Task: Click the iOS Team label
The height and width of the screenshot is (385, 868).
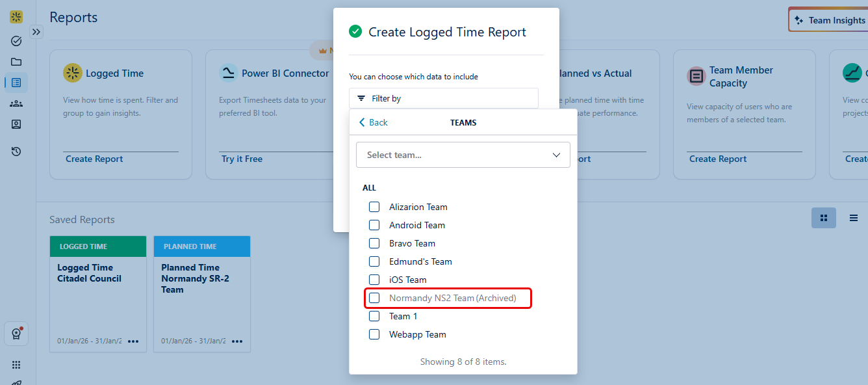Action: (x=408, y=280)
